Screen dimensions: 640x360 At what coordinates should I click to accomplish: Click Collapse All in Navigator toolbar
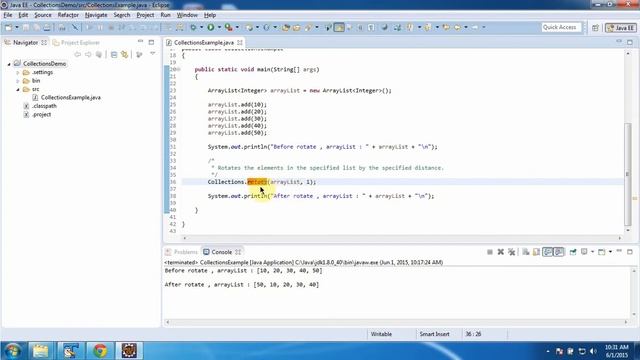point(114,54)
